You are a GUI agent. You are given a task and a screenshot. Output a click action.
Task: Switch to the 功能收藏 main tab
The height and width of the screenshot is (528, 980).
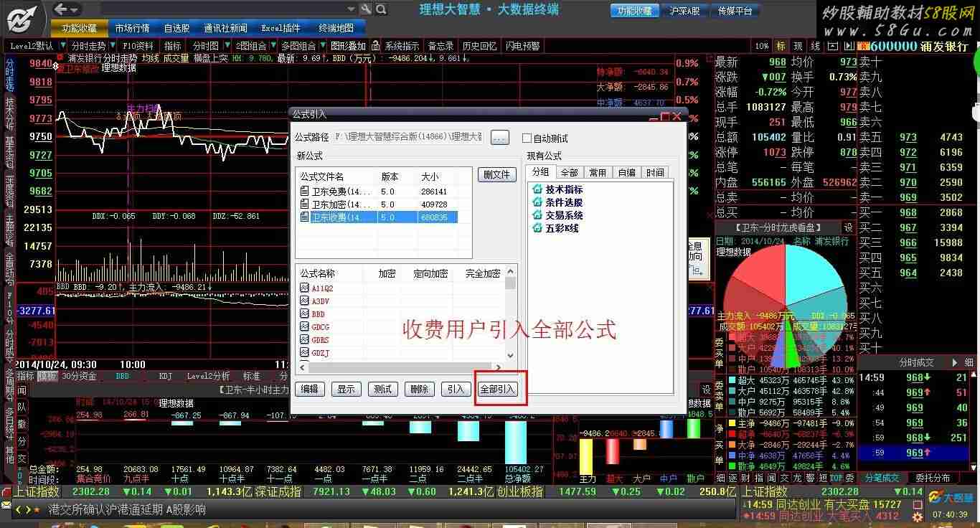tap(79, 28)
